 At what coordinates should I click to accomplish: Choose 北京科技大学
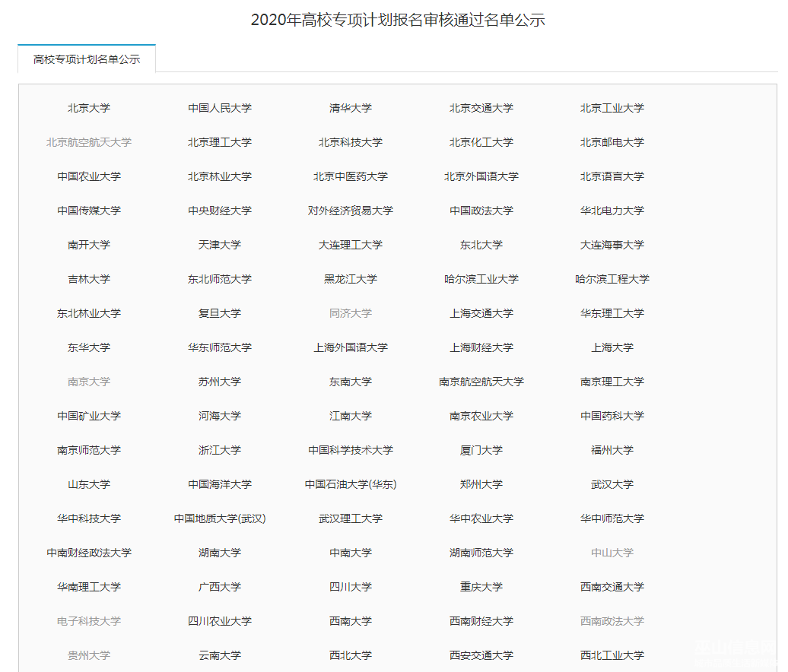coord(351,142)
